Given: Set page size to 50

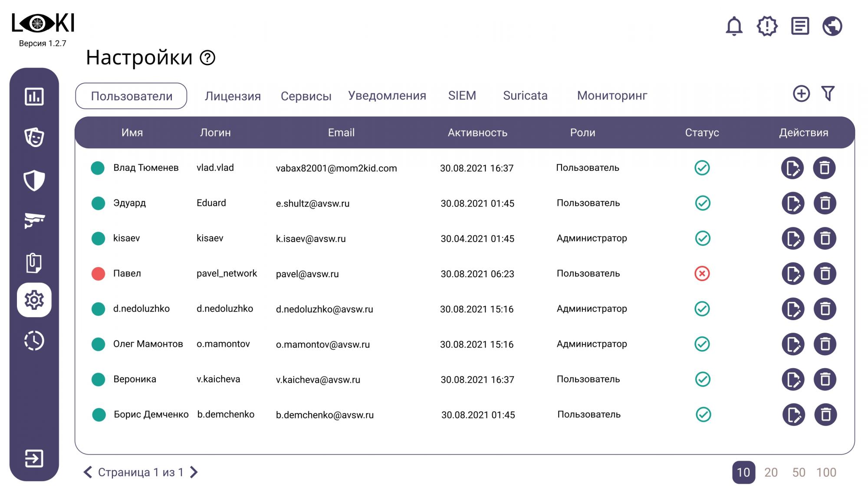Looking at the screenshot, I should (x=798, y=472).
